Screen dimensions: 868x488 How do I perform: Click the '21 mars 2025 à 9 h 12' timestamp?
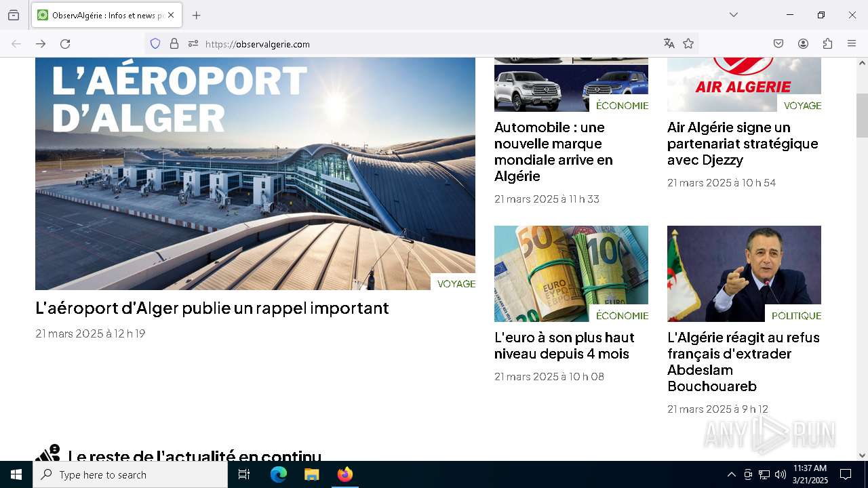coord(717,409)
